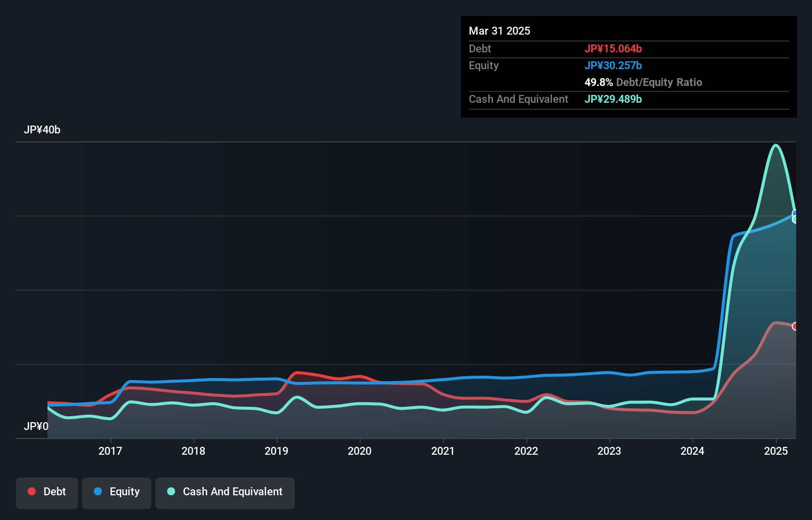Click the Mar 31 2025 tooltip date
812x520 pixels.
coord(499,31)
